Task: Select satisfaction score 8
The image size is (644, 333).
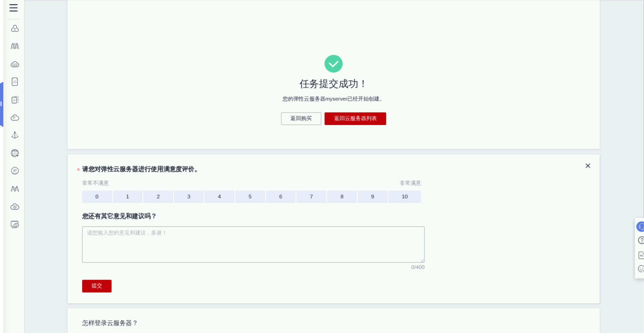Action: click(x=342, y=197)
